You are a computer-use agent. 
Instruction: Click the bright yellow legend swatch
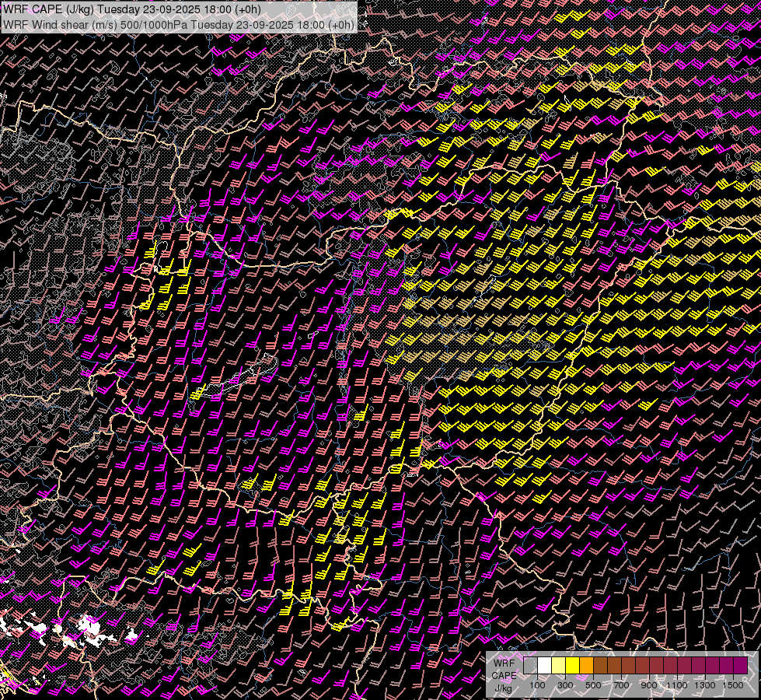572,666
